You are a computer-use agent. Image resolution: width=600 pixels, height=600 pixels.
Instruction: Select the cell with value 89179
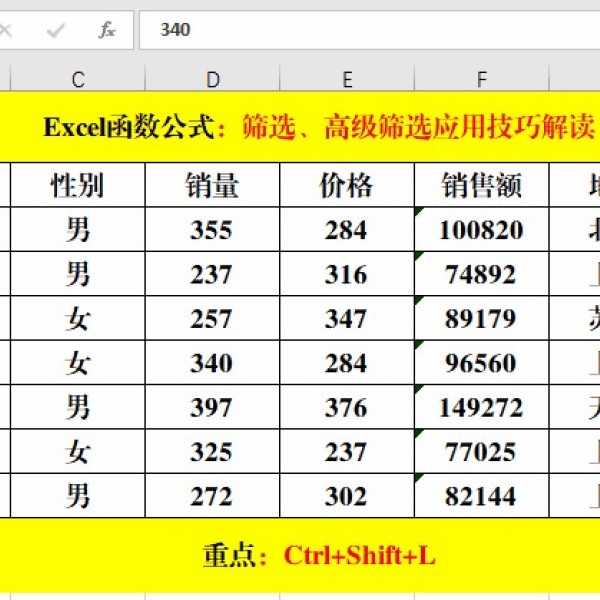[x=482, y=318]
